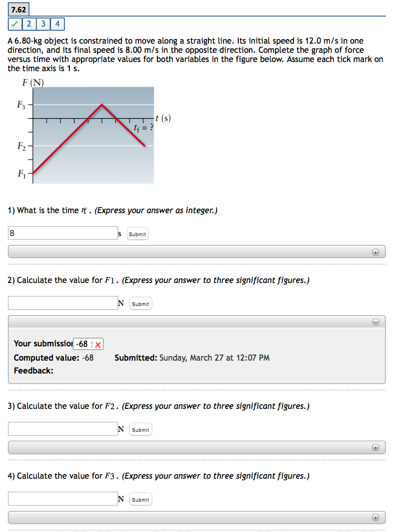Submit the F2 force answer

tap(140, 430)
